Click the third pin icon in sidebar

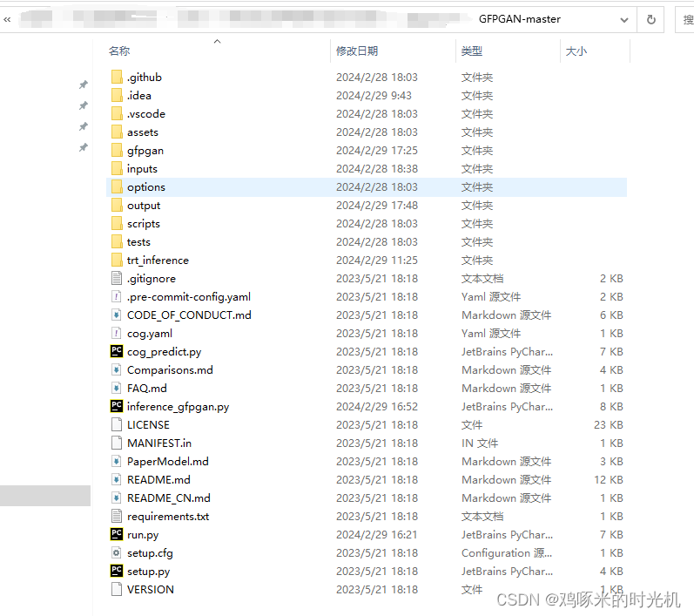point(84,126)
